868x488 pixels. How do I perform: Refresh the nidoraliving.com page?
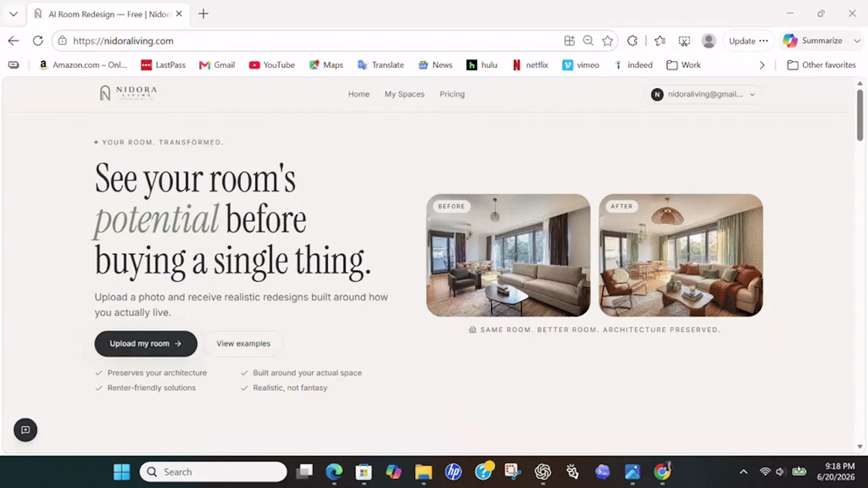point(37,41)
